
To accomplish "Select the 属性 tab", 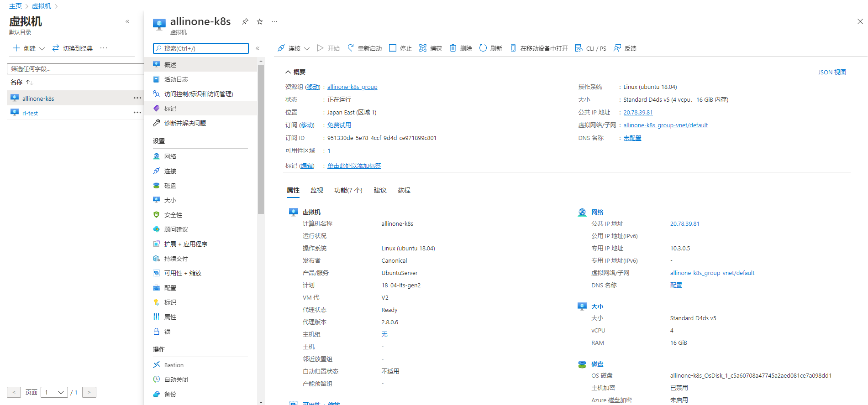I will 293,190.
